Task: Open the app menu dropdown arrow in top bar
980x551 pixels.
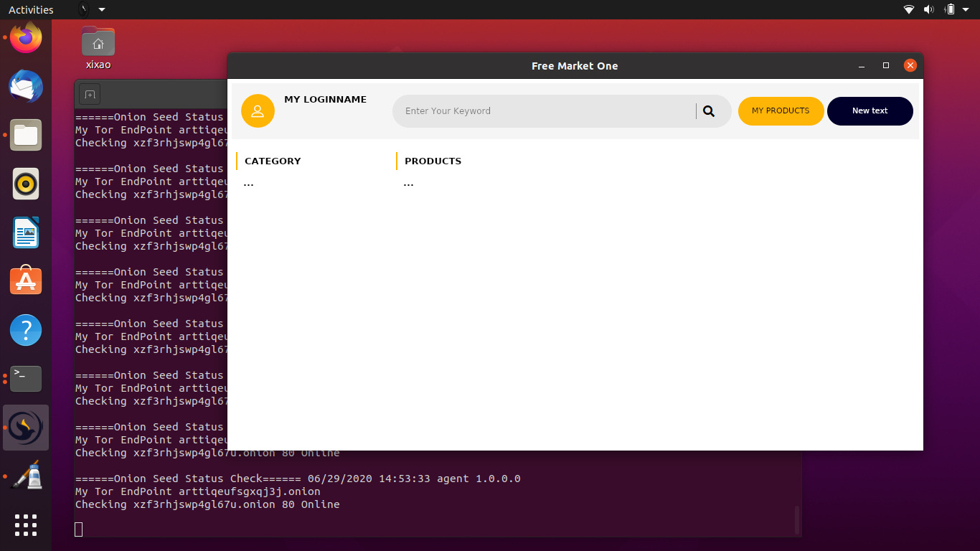Action: pos(102,9)
